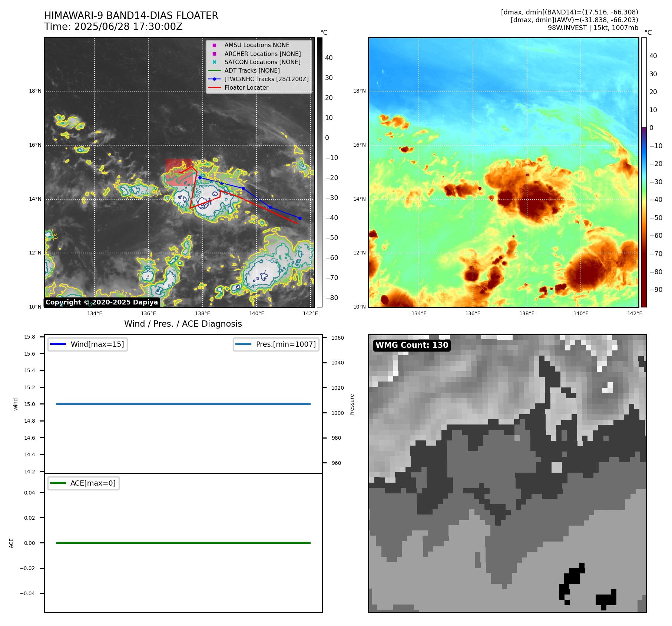Click the 10°N label left of the water vapor map
672x626 pixels.
tap(359, 307)
